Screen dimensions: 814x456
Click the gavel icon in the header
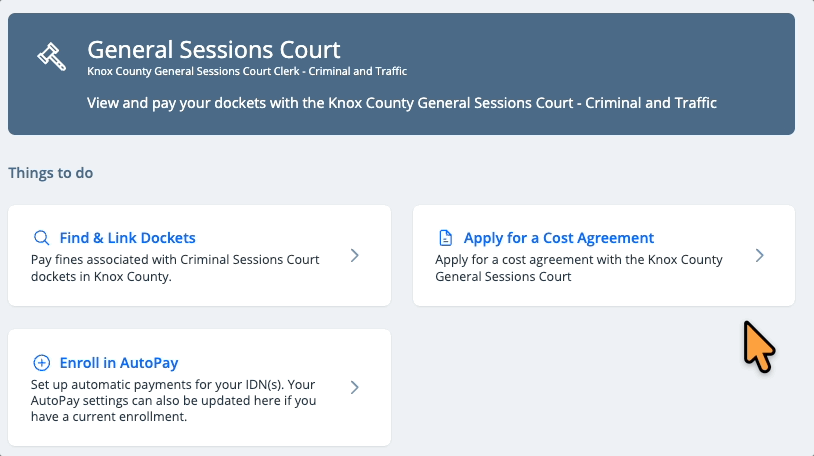click(51, 56)
